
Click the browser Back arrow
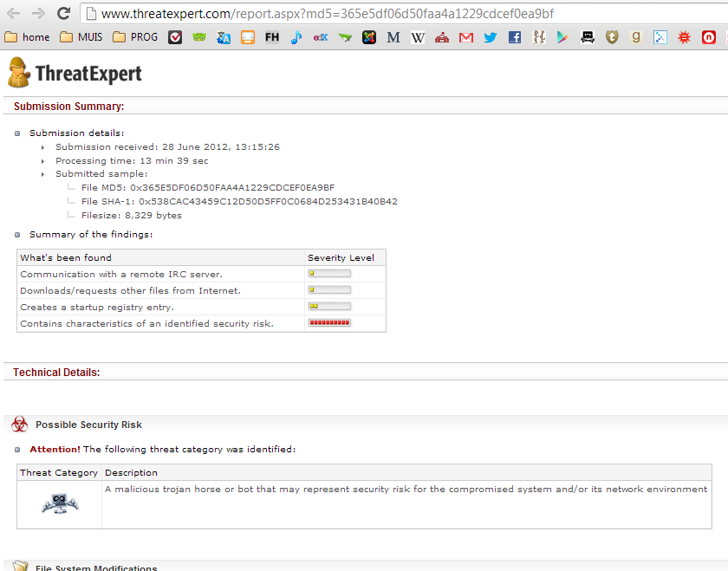tap(14, 14)
